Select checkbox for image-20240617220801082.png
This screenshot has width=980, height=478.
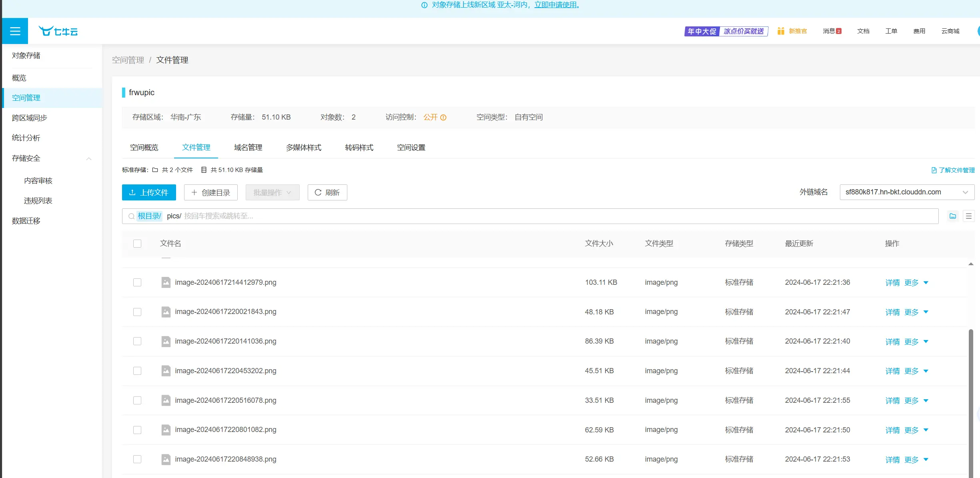click(x=137, y=430)
